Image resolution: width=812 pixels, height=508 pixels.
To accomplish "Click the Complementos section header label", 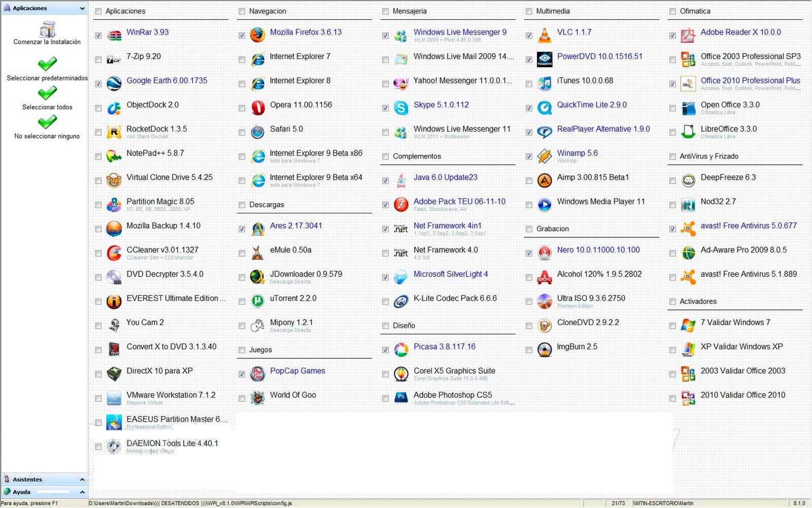I will [417, 156].
